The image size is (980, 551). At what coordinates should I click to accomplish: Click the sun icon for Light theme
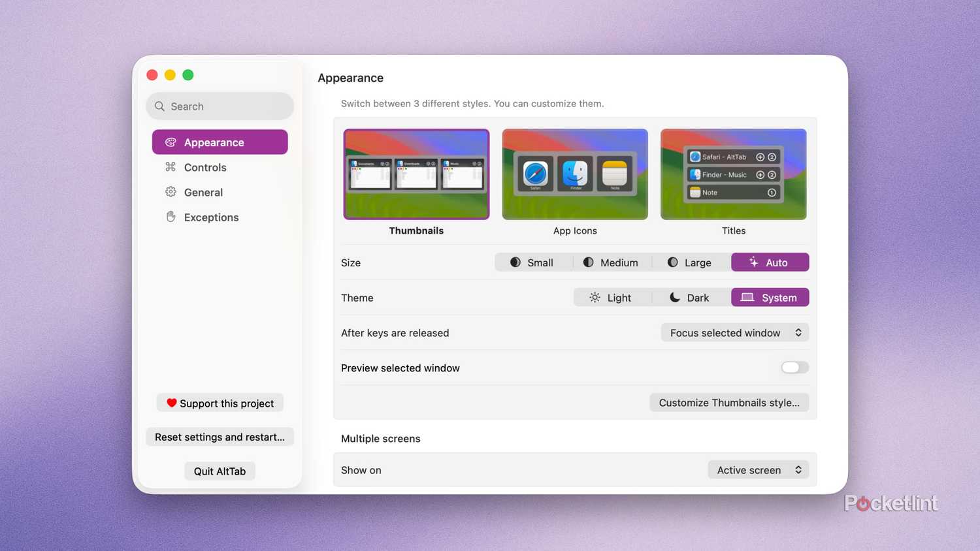[595, 297]
